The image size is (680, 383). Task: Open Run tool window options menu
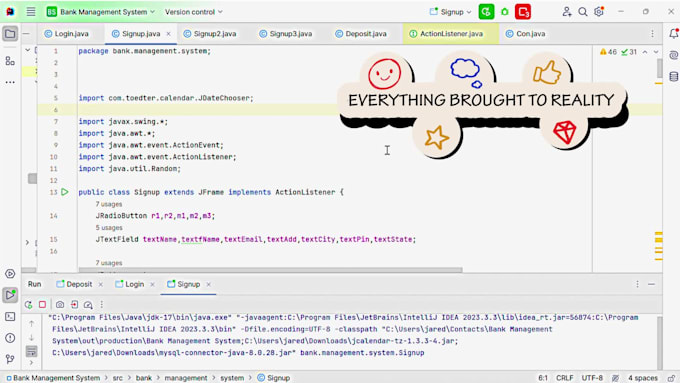point(637,284)
